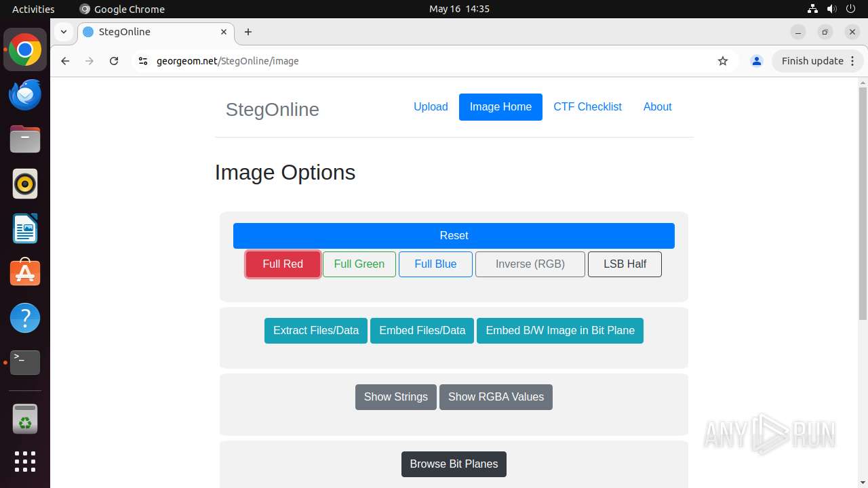Open the power tray icon
The width and height of the screenshot is (868, 488).
850,9
